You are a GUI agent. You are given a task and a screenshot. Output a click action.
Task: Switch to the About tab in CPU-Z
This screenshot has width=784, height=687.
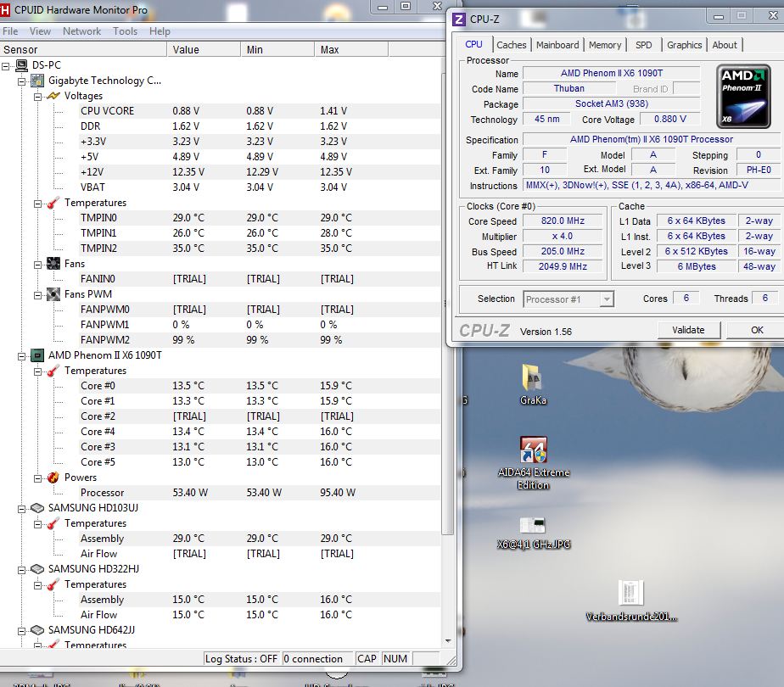coord(724,45)
